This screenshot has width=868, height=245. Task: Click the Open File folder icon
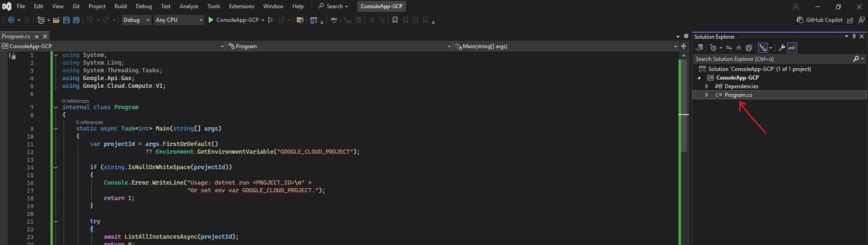click(56, 20)
